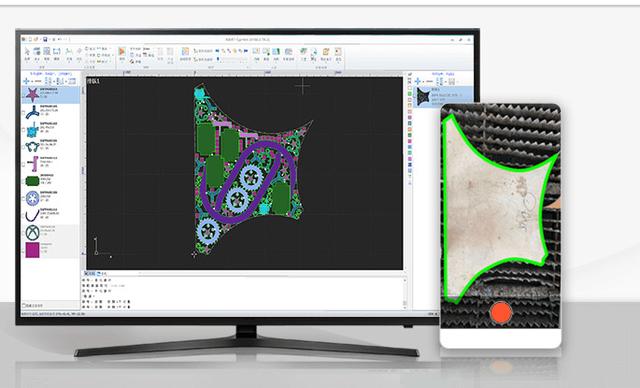Toggle checkbox beside the blue Y-shaped part
Image resolution: width=640 pixels, height=388 pixels.
click(x=23, y=112)
